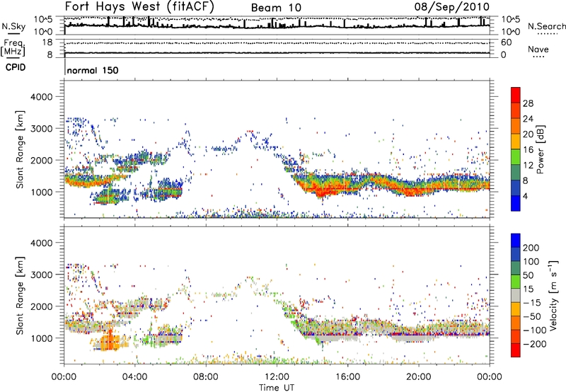This screenshot has height=392, width=566.
Task: Pick the light green velocity colorbar segment
Action: coord(516,282)
